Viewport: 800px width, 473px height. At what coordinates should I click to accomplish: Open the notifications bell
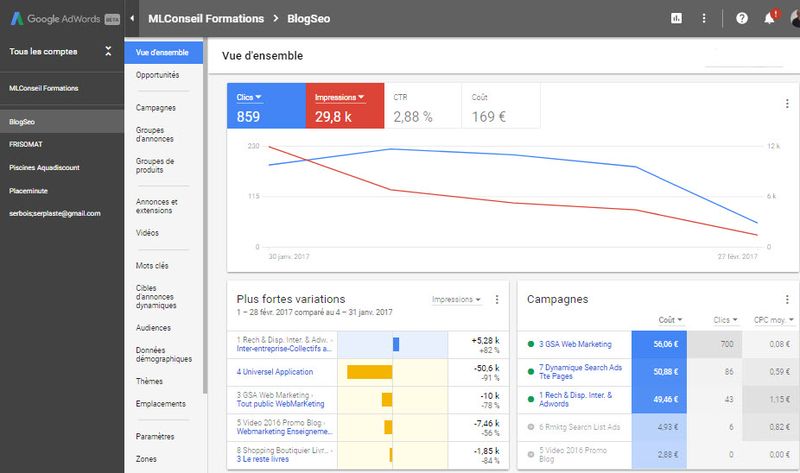(769, 18)
